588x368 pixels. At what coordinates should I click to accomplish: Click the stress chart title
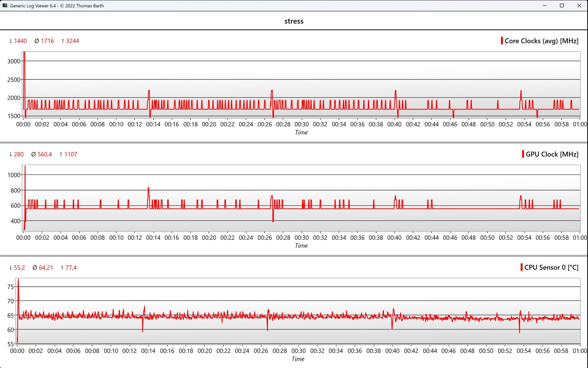coord(294,21)
